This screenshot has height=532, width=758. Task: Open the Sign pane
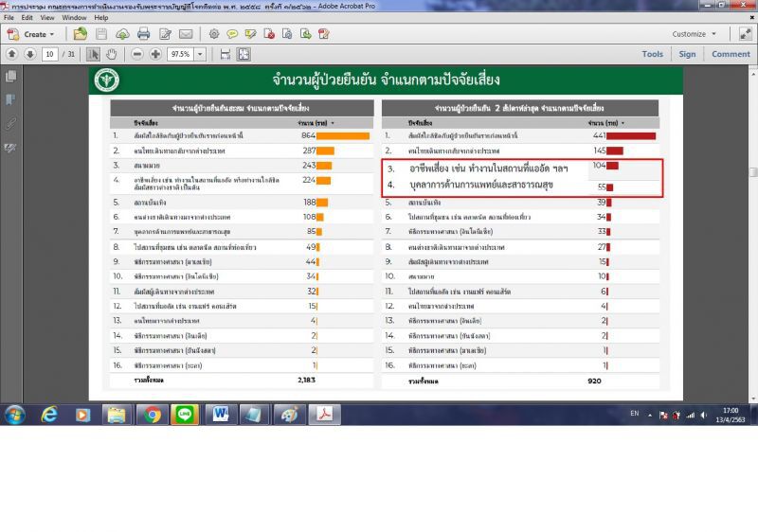pos(687,54)
